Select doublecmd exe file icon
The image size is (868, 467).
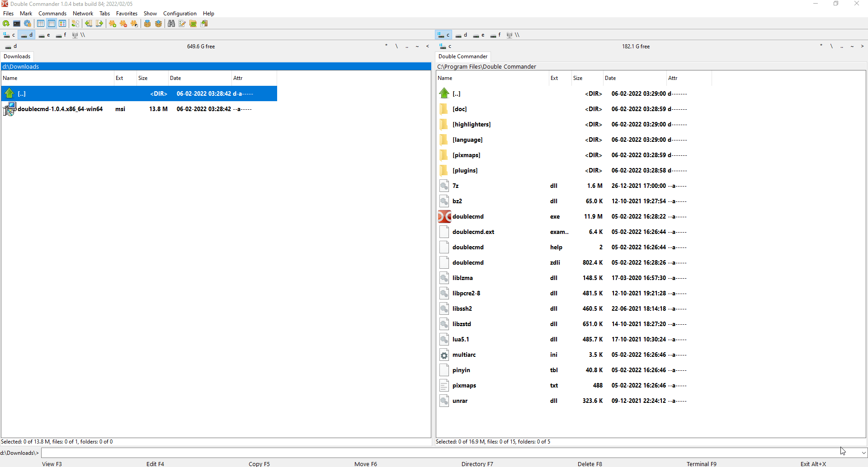[444, 216]
